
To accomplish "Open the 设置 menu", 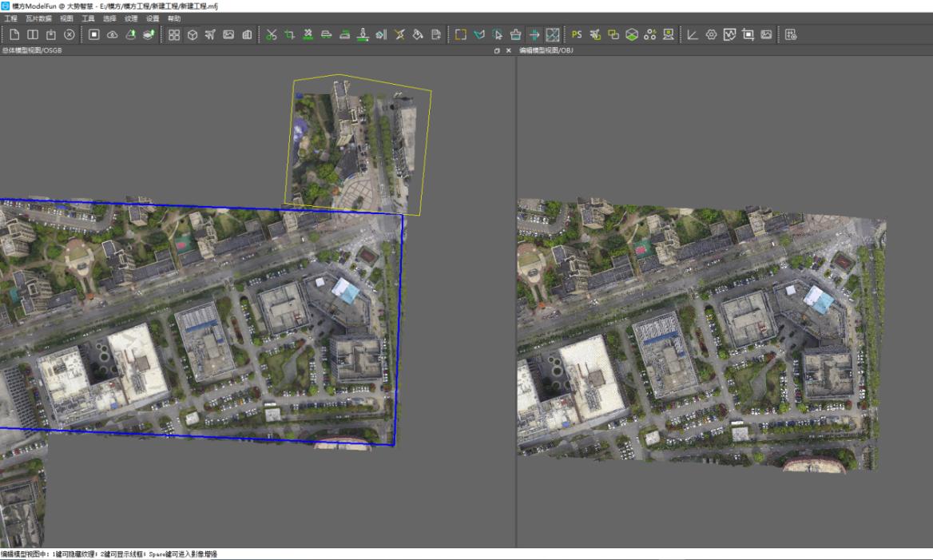I will point(153,18).
